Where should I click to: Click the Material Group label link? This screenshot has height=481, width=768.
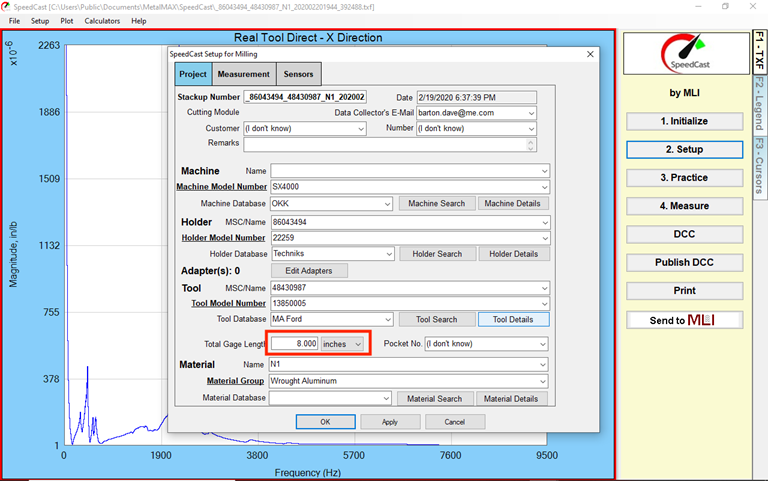pyautogui.click(x=235, y=381)
